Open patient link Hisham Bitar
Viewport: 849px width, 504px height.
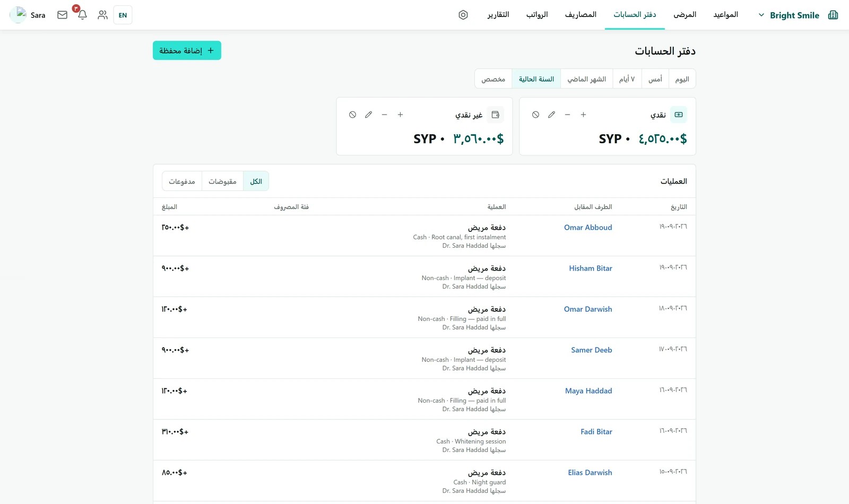[591, 268]
